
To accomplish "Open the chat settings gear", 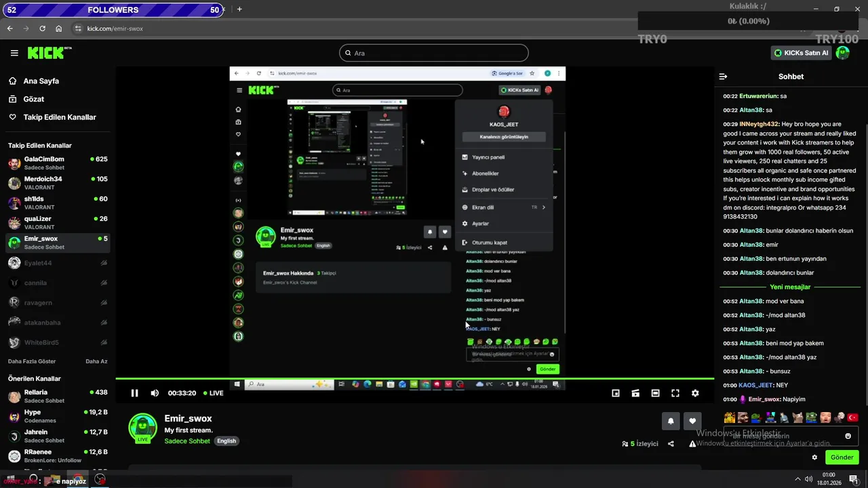I will (814, 457).
